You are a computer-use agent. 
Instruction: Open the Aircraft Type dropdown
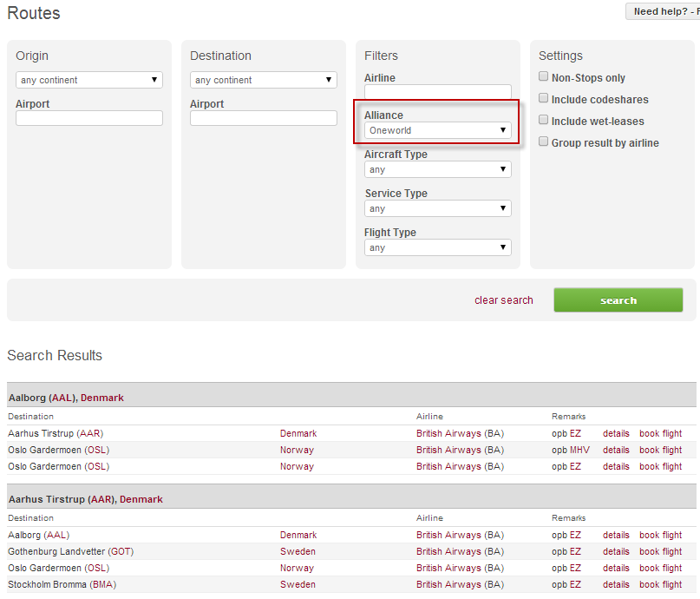coord(437,169)
